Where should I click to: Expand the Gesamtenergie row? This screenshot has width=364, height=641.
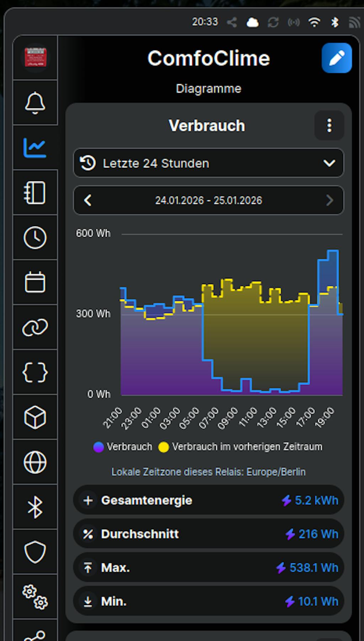208,500
